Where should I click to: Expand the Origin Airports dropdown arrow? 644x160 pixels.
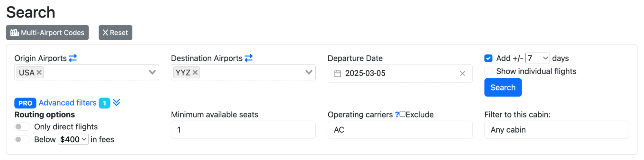(x=152, y=72)
